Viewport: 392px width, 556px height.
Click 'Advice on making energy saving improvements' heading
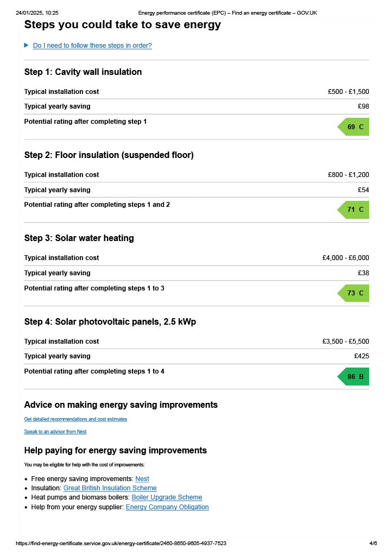(x=121, y=405)
